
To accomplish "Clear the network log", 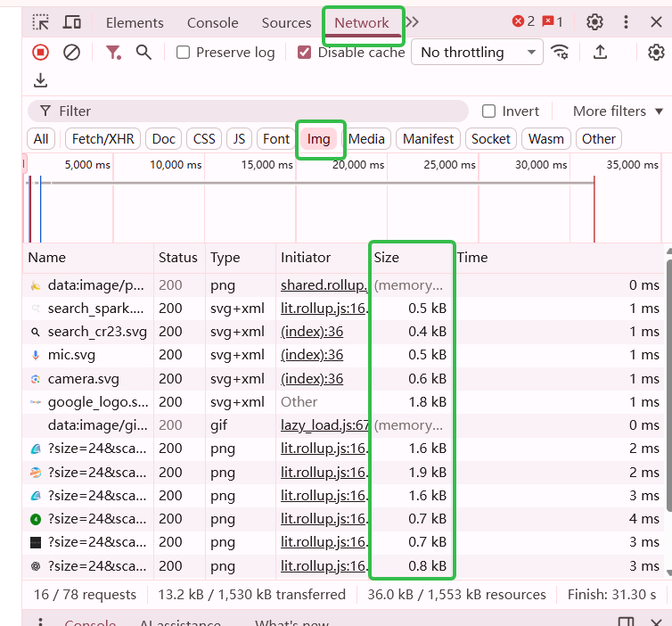I will 71,53.
